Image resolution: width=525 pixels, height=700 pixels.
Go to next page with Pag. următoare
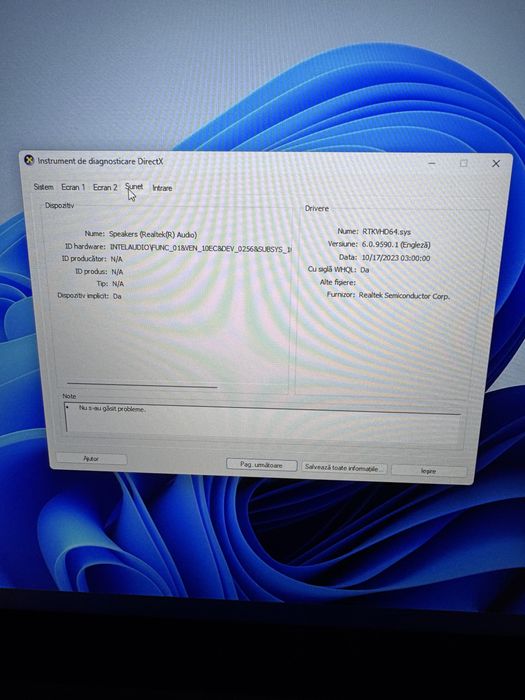(261, 465)
